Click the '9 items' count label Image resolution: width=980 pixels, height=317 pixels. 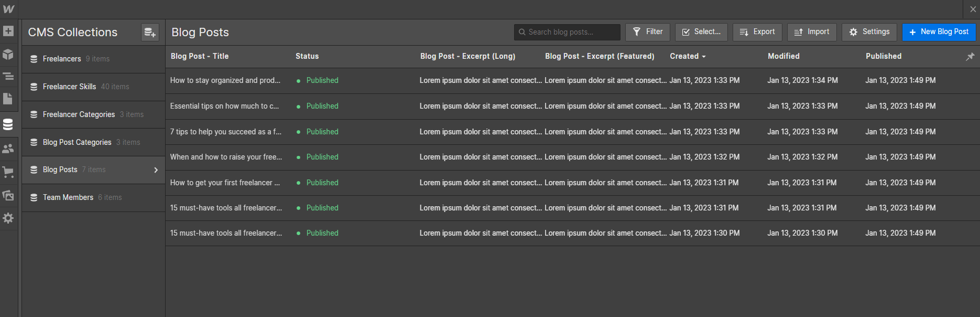97,59
